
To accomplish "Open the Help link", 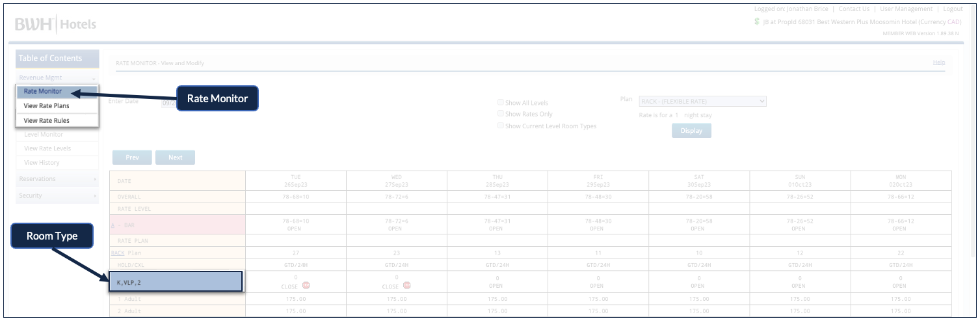I will (x=938, y=63).
